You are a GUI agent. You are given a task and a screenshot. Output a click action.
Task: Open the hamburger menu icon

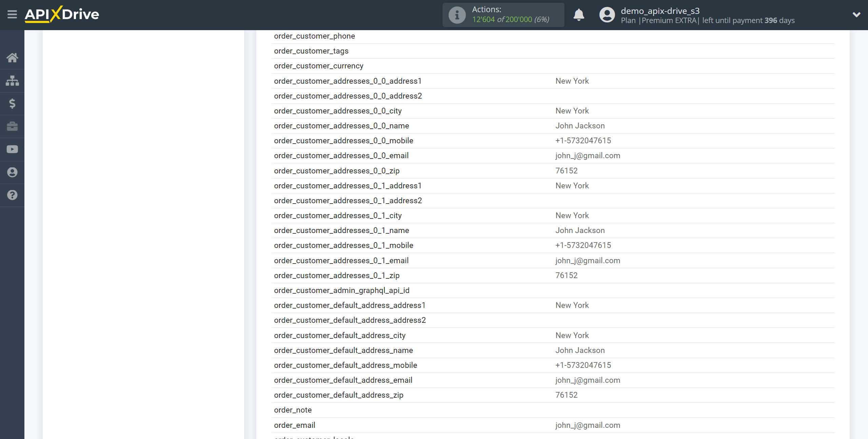coord(12,14)
